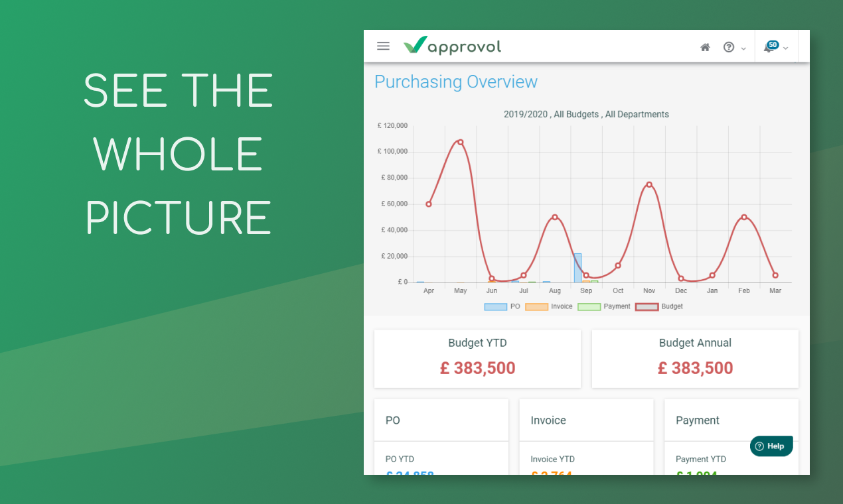Click the Purchasing Overview heading
The width and height of the screenshot is (843, 504).
point(456,82)
